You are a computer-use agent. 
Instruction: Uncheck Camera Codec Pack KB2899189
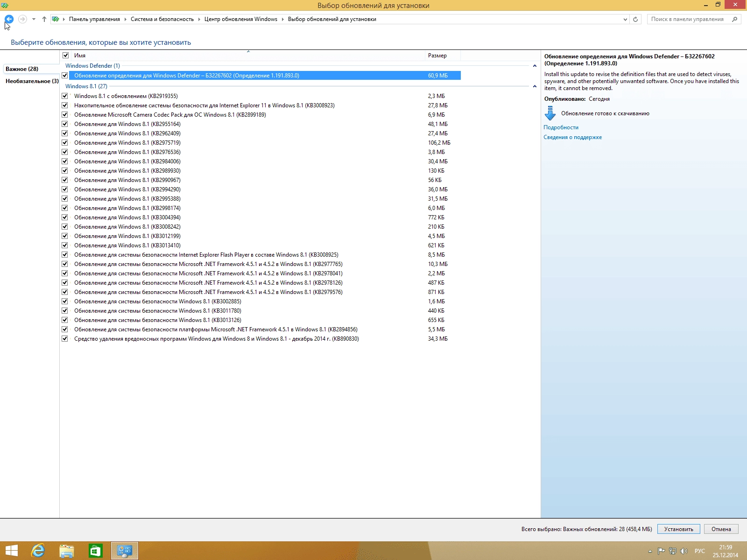[65, 114]
